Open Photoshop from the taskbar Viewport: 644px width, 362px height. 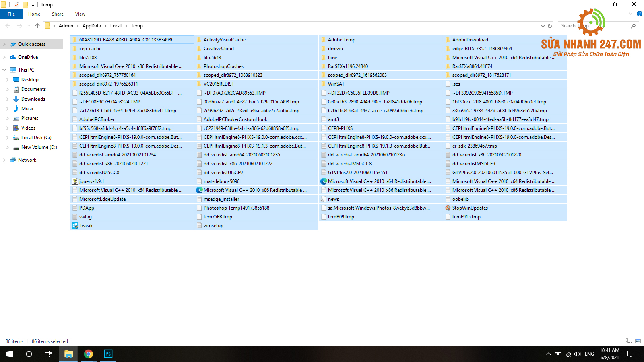108,354
